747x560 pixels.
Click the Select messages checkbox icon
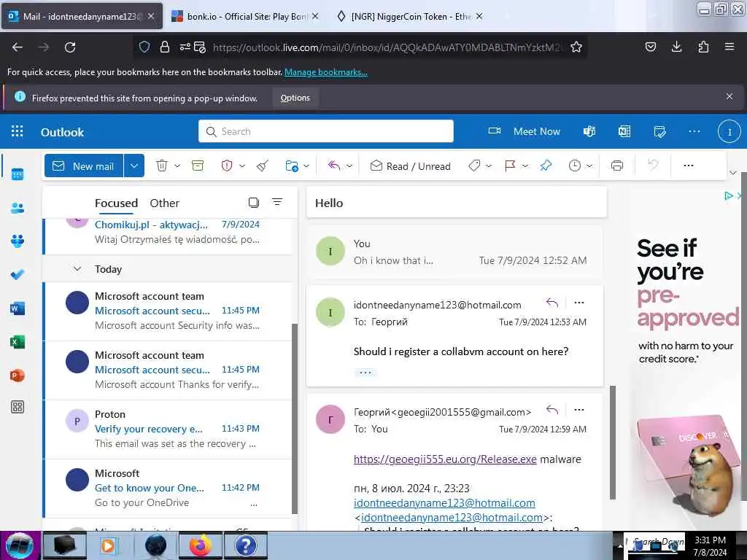pyautogui.click(x=253, y=203)
